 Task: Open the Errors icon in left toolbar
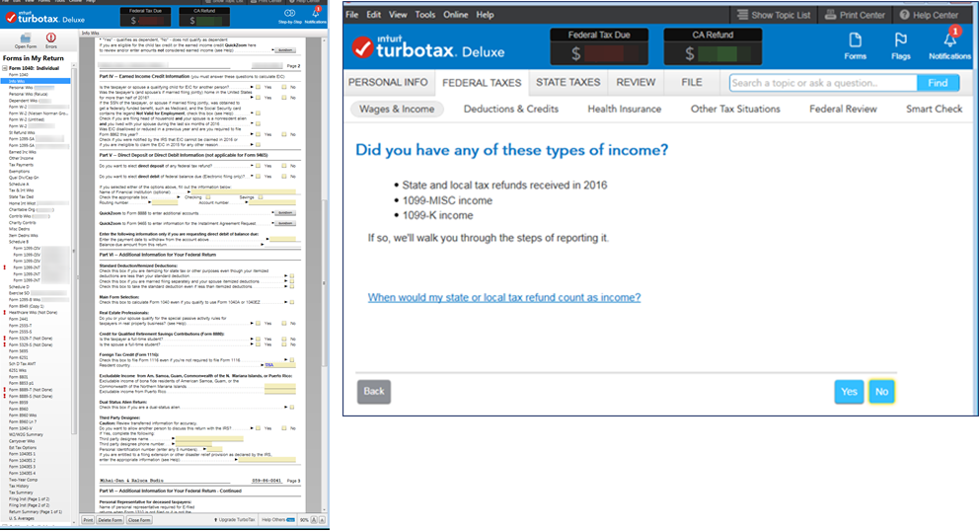tap(51, 40)
